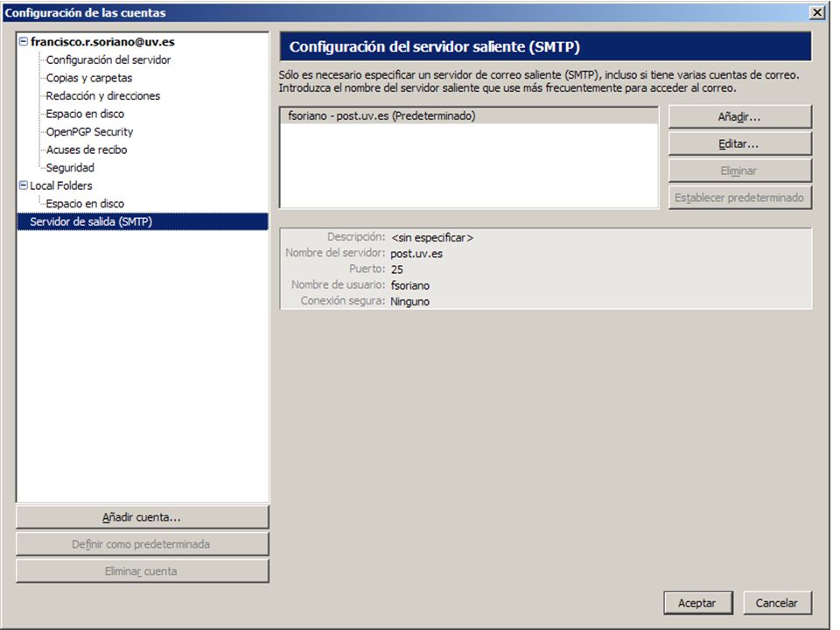Click the Puerto value 25
Screen dimensions: 840x630
coord(397,269)
